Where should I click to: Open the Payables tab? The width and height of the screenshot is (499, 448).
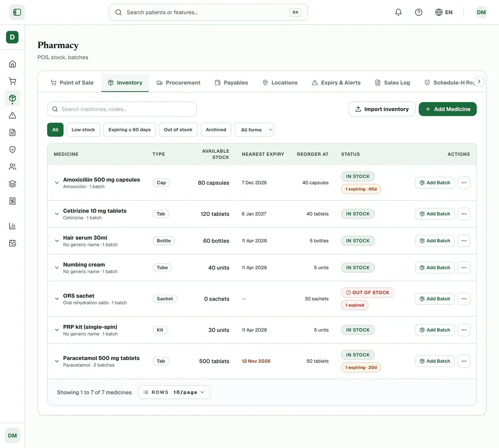pyautogui.click(x=231, y=83)
